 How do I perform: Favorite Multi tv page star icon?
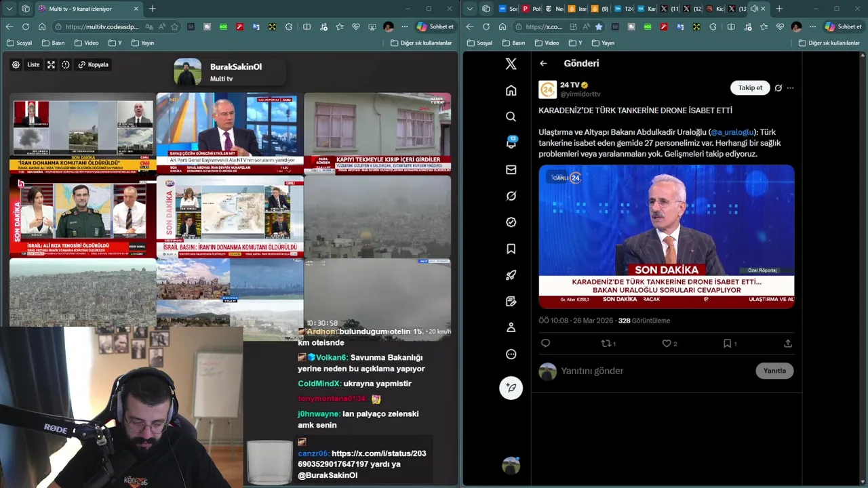click(175, 26)
